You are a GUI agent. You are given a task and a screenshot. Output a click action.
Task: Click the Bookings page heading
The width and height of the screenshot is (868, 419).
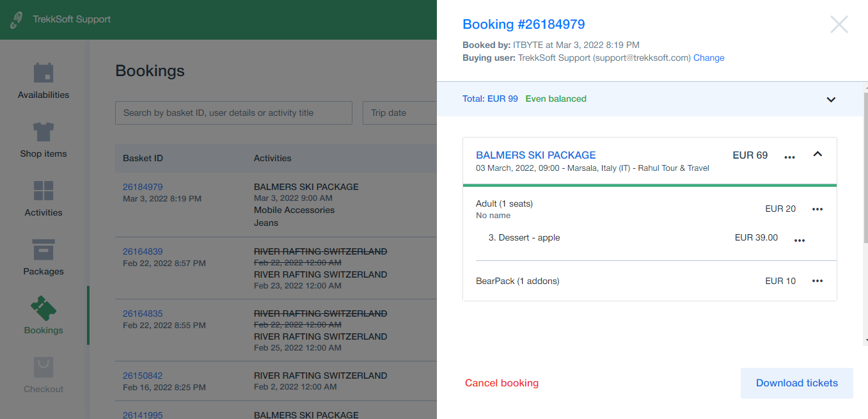pos(150,70)
